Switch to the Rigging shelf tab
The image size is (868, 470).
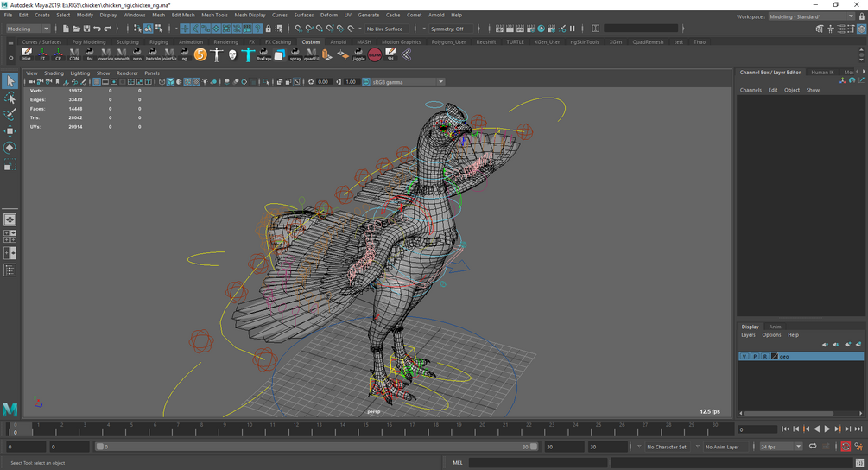point(158,42)
